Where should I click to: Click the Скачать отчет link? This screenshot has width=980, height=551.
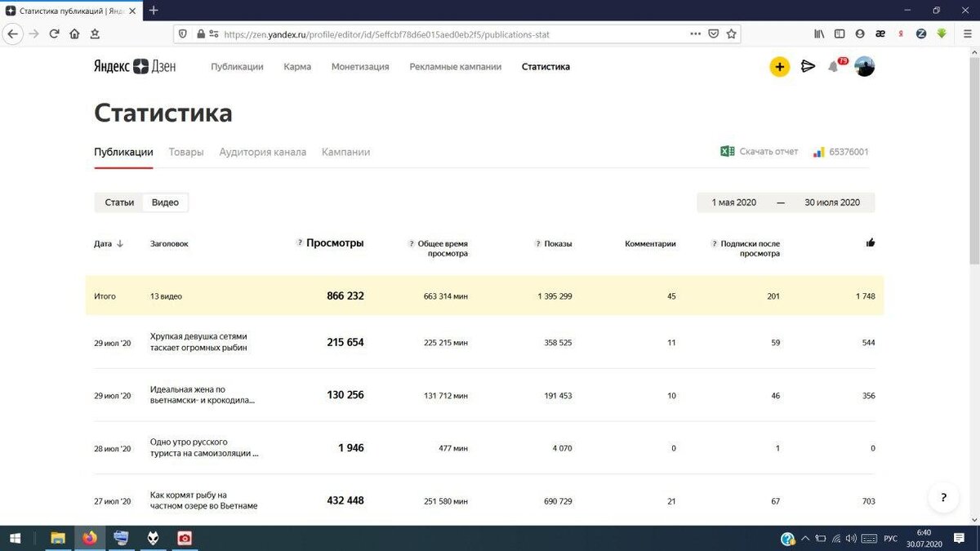click(x=768, y=152)
